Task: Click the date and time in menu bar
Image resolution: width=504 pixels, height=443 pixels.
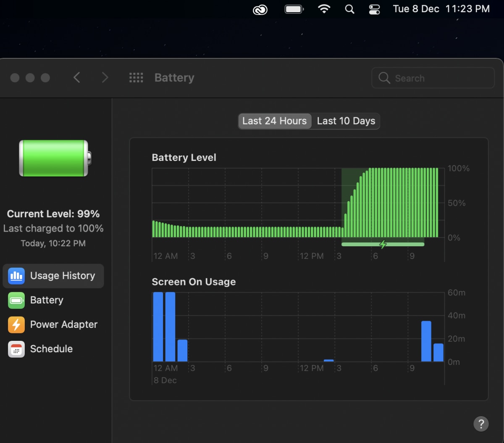Action: point(441,9)
